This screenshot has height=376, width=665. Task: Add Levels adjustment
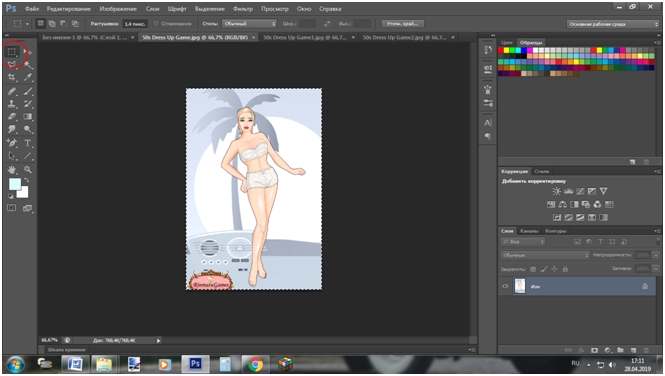[568, 191]
